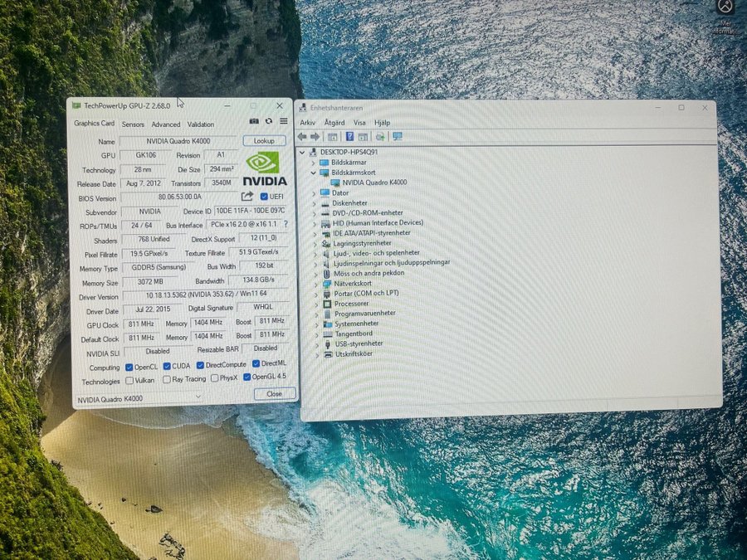Select NVIDIA Quadro K4000 in device tree
This screenshot has width=747, height=560.
point(373,183)
